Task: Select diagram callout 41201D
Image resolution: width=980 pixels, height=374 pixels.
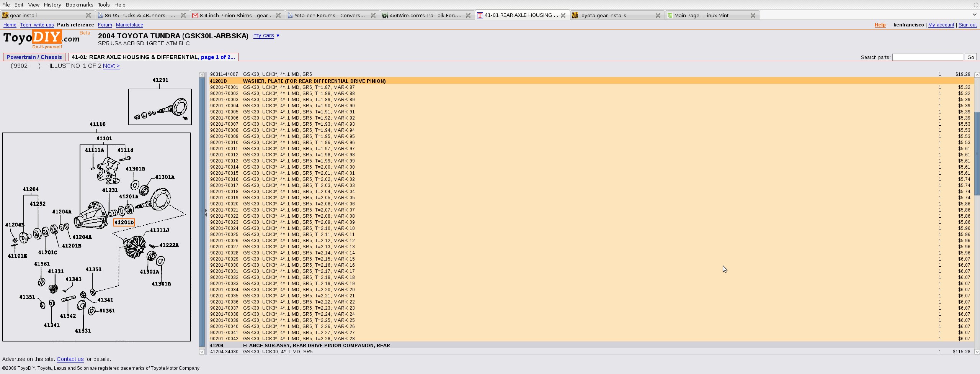Action: [x=124, y=222]
